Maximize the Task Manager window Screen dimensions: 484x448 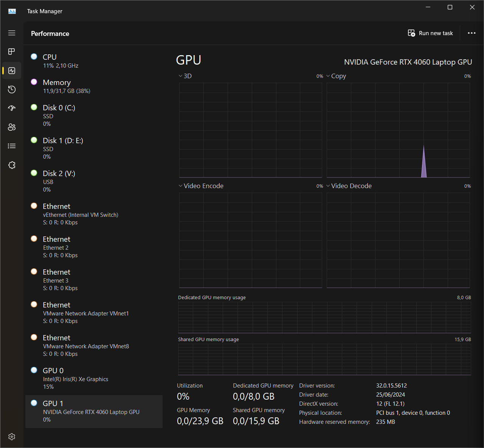(x=450, y=7)
